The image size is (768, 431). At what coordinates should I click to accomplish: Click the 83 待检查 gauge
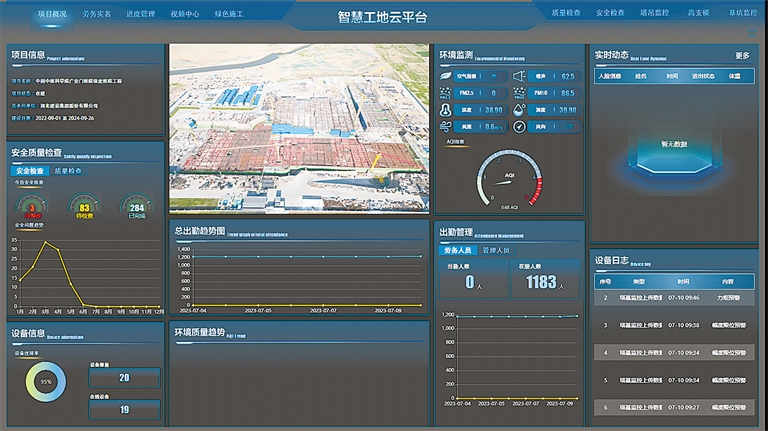coord(84,206)
